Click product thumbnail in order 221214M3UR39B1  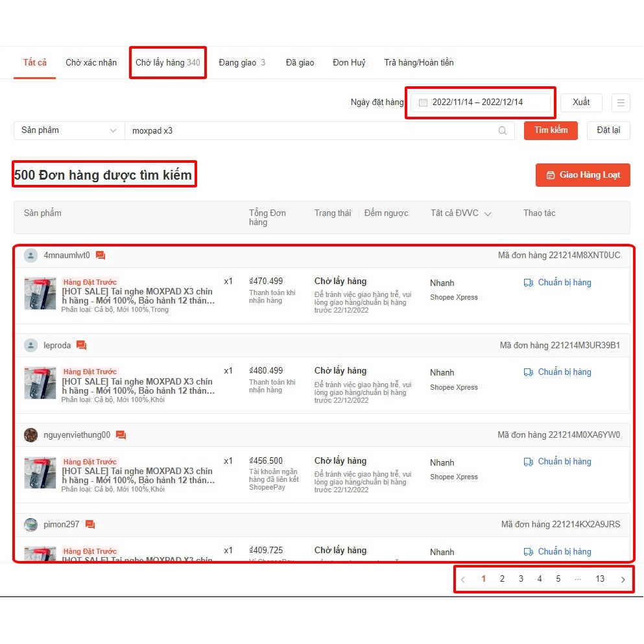[40, 383]
